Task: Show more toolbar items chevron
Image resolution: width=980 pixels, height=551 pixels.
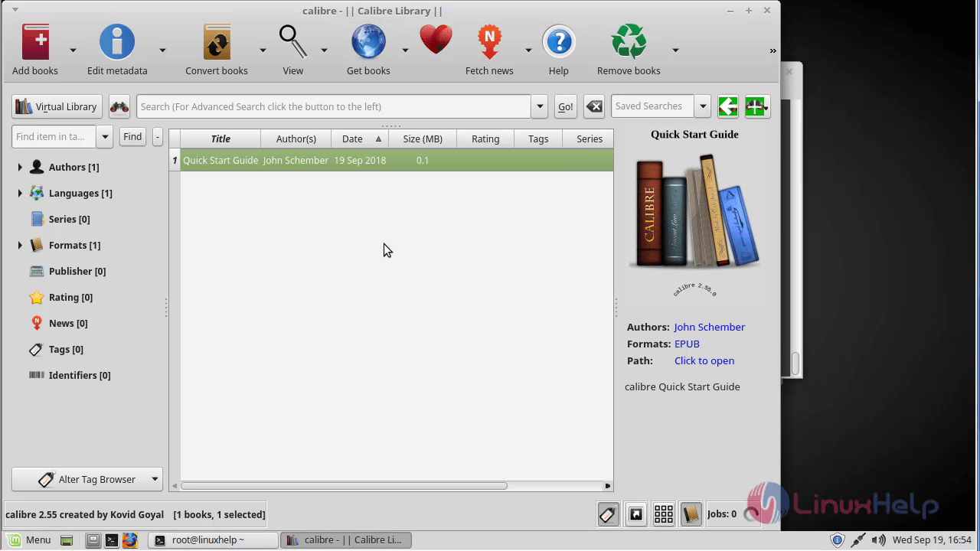Action: click(x=773, y=51)
